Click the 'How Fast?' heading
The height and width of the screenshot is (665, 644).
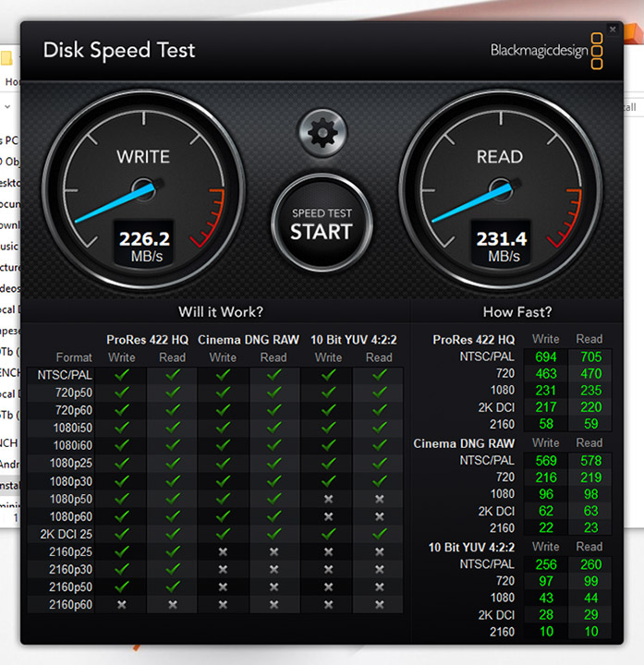pos(517,312)
